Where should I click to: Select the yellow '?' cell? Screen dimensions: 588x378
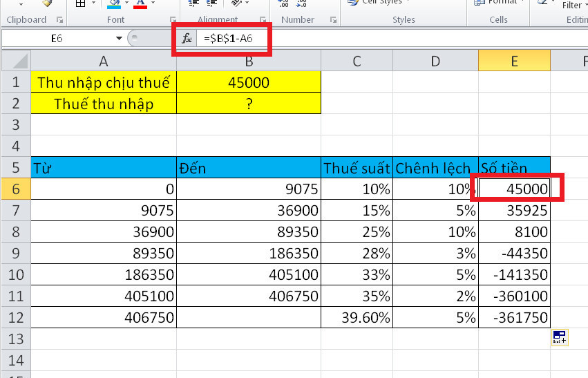click(249, 104)
